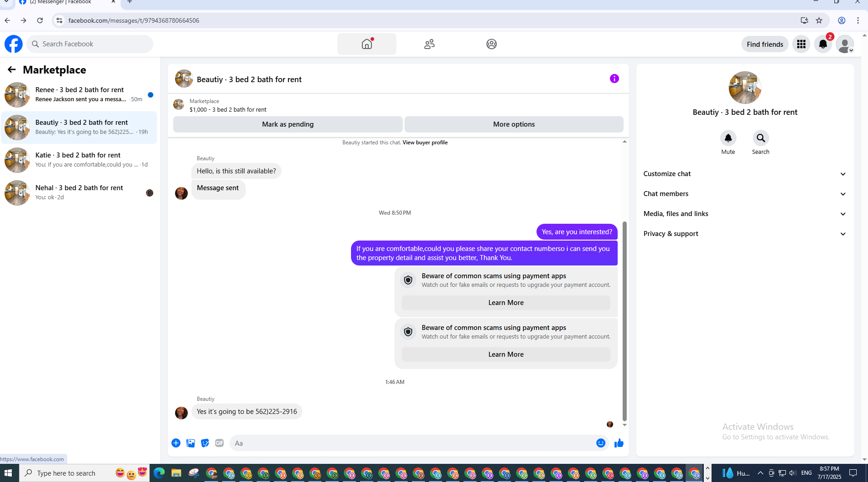Open Katie 3 bed 2 bath conversation
The height and width of the screenshot is (482, 868).
(79, 160)
